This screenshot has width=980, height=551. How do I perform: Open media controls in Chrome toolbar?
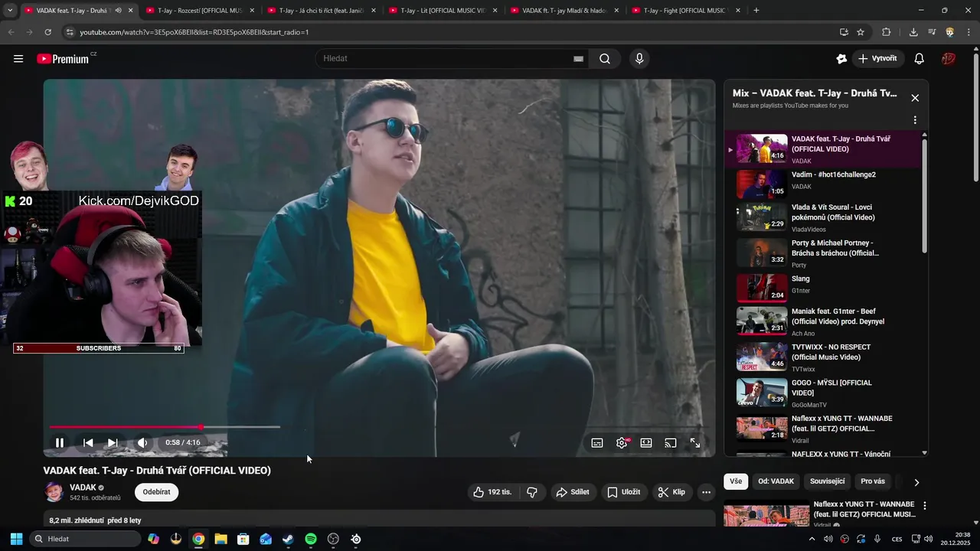pos(932,32)
